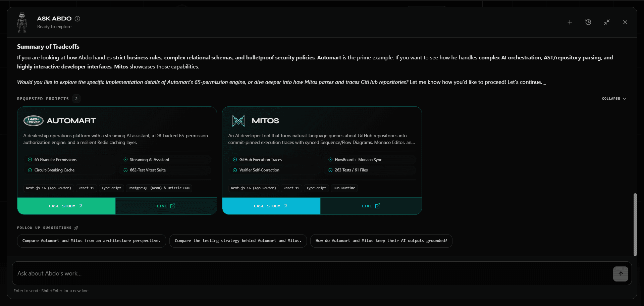Click check icon beside FlowBoard + Monaco Sync
The image size is (644, 306).
tap(330, 160)
